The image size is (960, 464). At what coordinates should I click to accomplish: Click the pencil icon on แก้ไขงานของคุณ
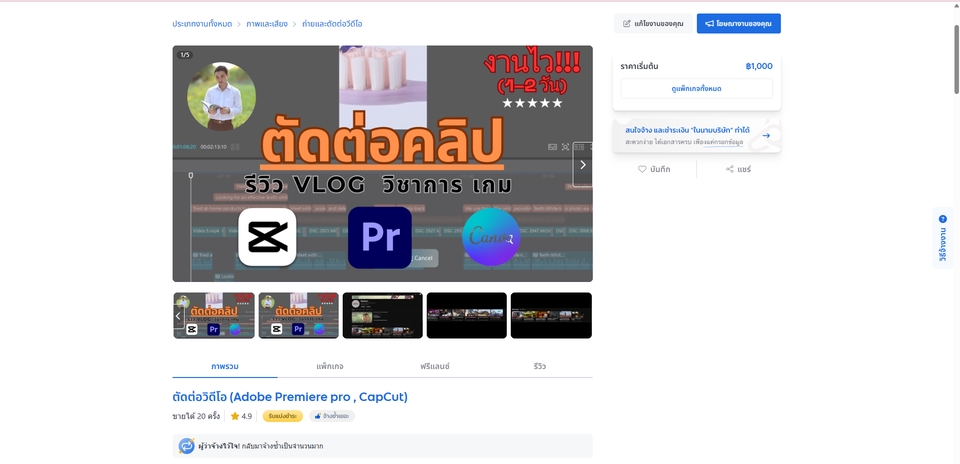627,23
